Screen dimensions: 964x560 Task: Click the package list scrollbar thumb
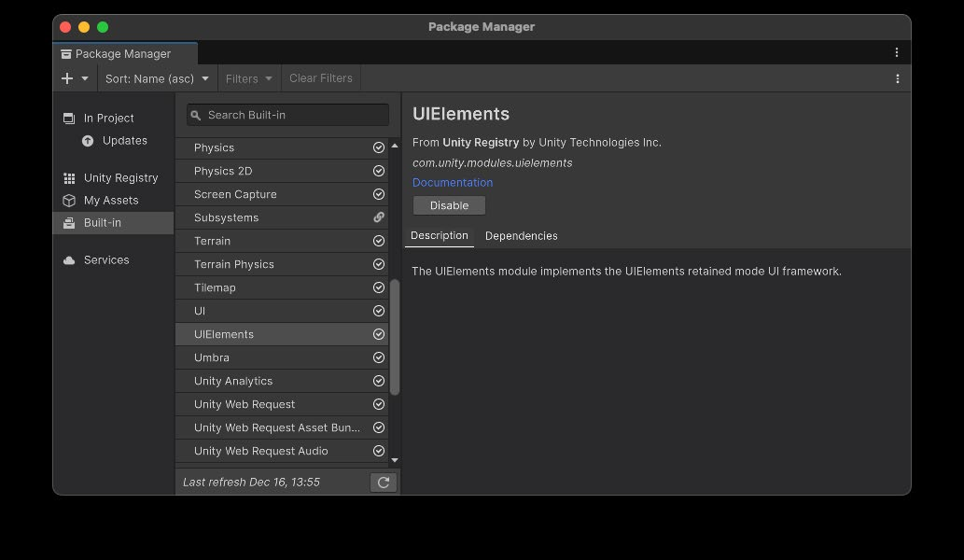point(395,338)
